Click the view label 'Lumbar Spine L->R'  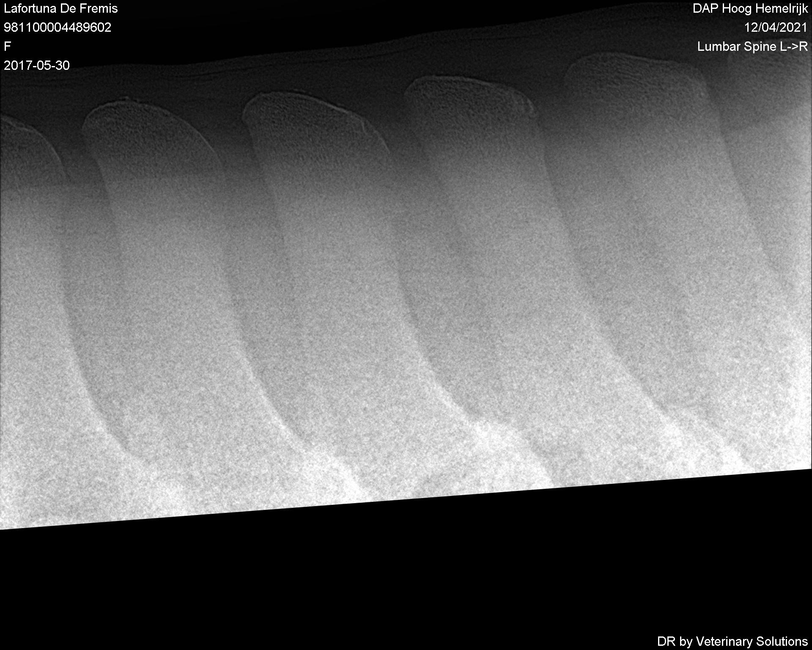[x=753, y=47]
